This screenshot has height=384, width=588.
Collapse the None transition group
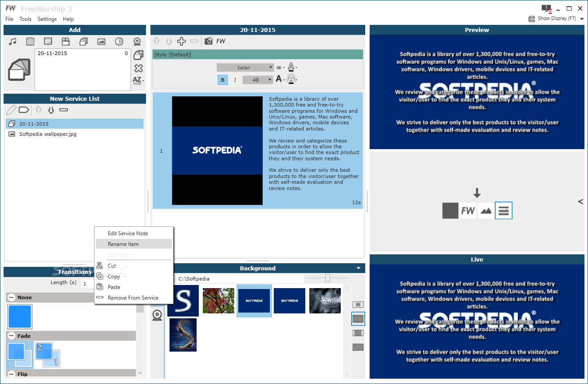coord(12,297)
